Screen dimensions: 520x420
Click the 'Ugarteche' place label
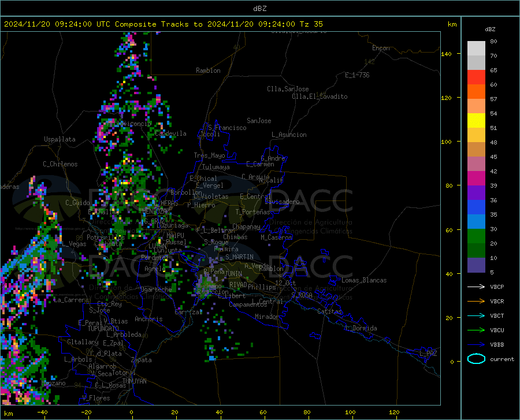(x=156, y=289)
